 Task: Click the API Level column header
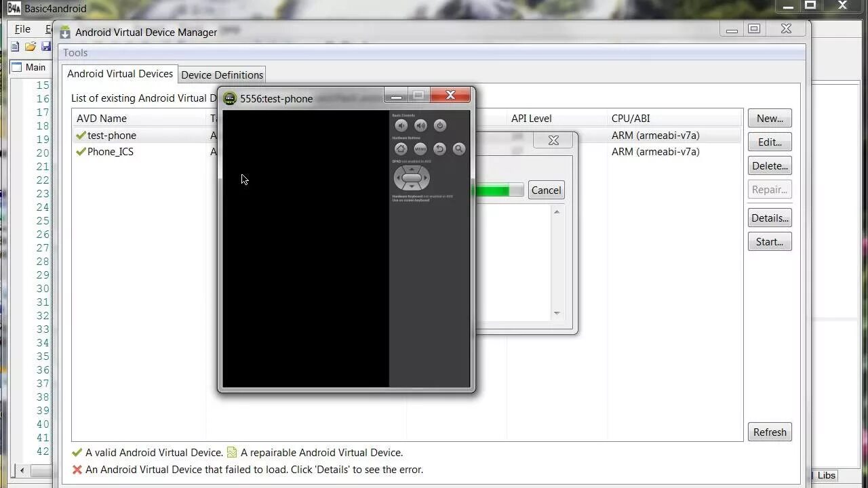coord(531,119)
